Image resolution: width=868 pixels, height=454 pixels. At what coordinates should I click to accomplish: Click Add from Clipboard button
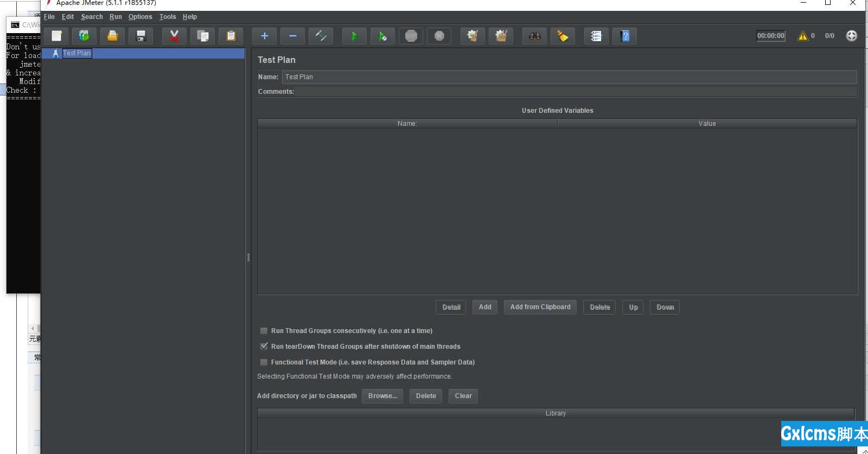[x=540, y=307]
